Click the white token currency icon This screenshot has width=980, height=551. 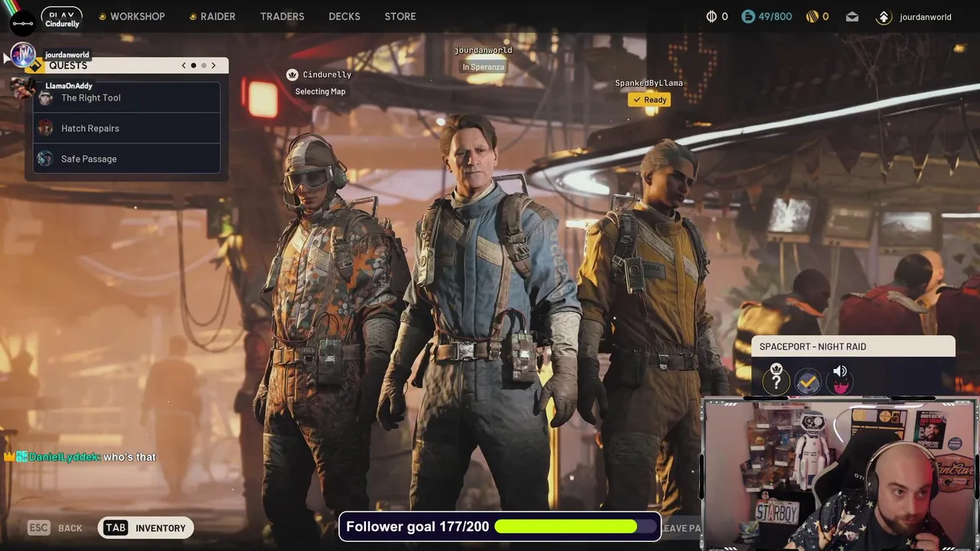pyautogui.click(x=710, y=16)
